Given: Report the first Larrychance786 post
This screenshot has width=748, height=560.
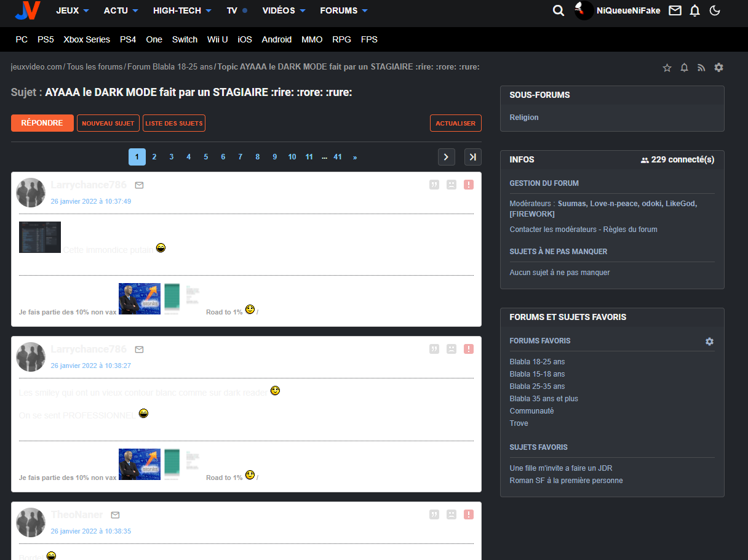Looking at the screenshot, I should (x=469, y=185).
